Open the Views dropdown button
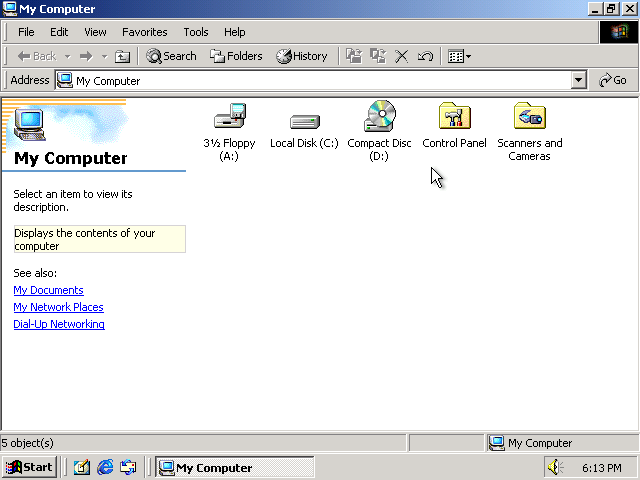The image size is (640, 480). (x=459, y=56)
